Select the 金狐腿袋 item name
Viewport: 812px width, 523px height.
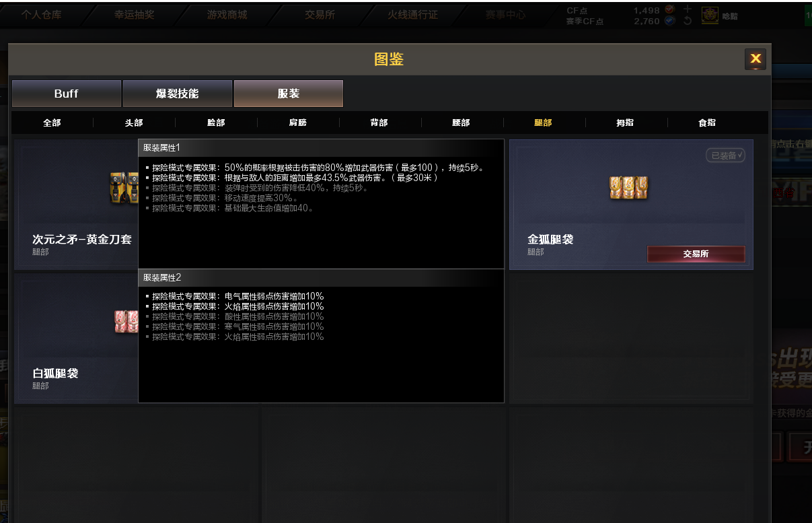[550, 239]
